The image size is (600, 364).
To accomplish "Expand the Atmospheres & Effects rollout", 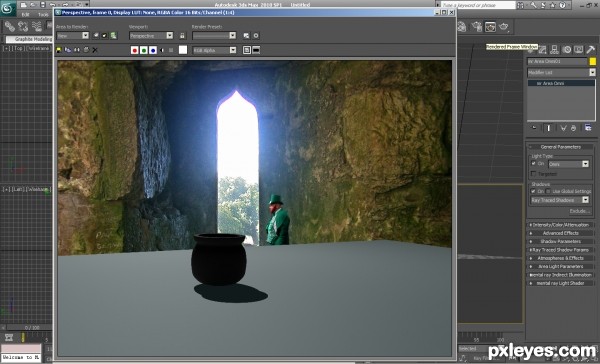I will coord(561,258).
